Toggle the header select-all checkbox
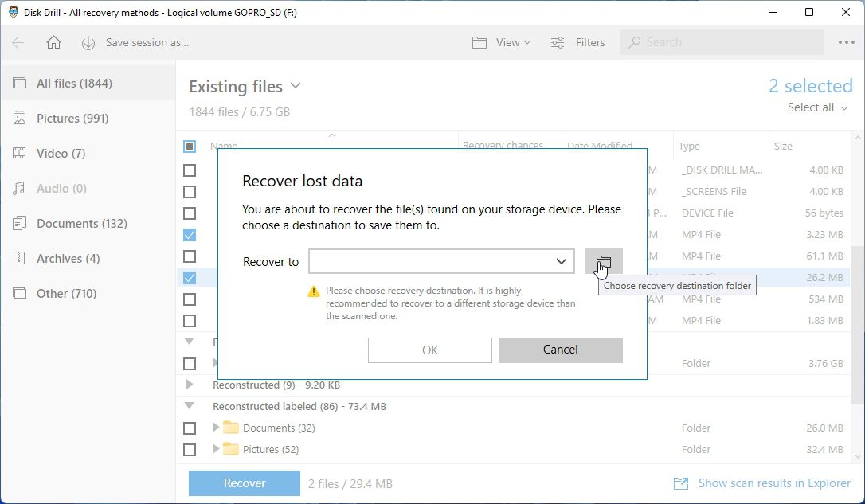This screenshot has height=504, width=865. (x=190, y=147)
